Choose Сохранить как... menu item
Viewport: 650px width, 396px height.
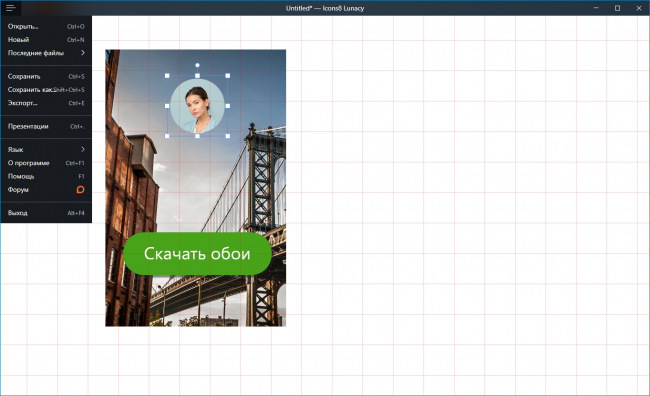(46, 90)
